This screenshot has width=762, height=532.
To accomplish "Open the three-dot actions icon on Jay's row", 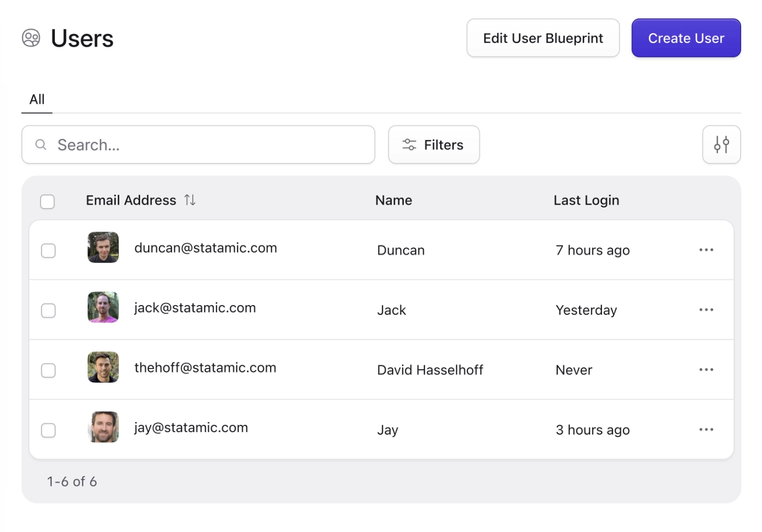I will 706,429.
